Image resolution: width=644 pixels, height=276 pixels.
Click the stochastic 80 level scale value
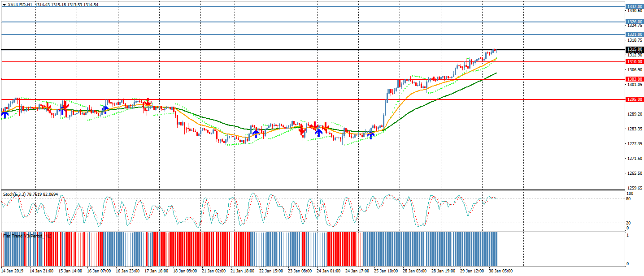click(629, 199)
